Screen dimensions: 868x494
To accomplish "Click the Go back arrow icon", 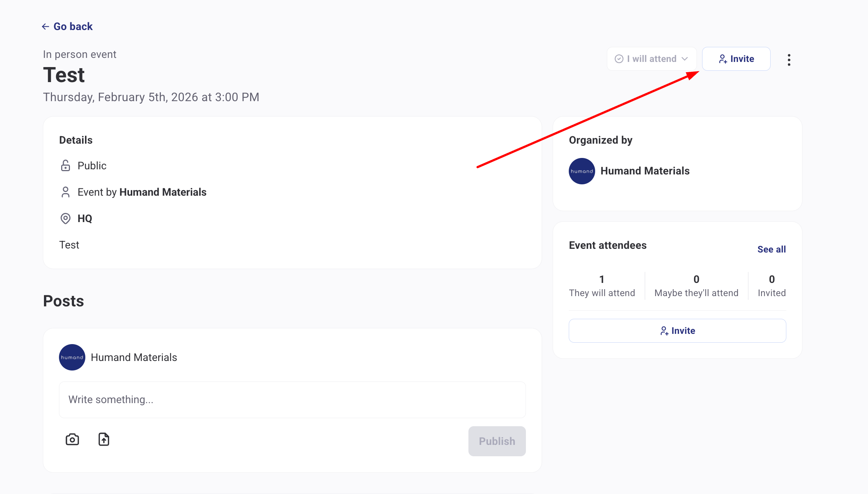I will click(45, 26).
